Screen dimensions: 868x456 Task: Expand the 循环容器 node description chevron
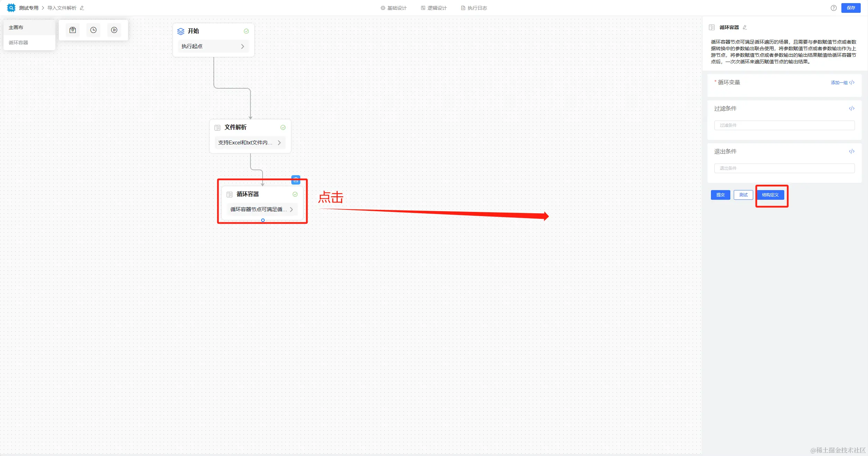[291, 209]
